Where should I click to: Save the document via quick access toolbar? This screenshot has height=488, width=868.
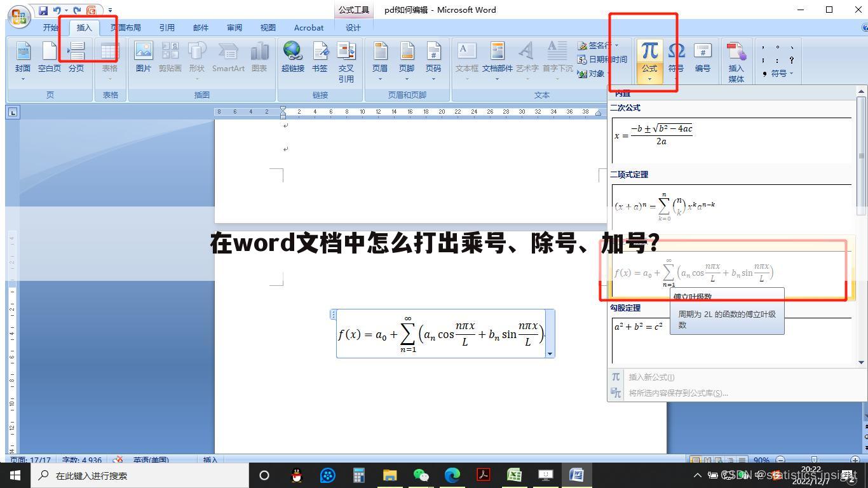tap(43, 10)
